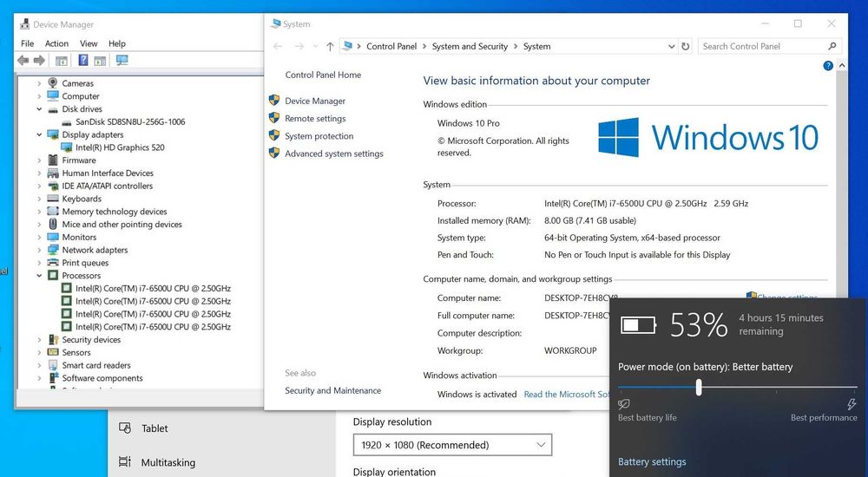The height and width of the screenshot is (477, 868).
Task: Open the Display resolution dropdown
Action: pyautogui.click(x=452, y=445)
